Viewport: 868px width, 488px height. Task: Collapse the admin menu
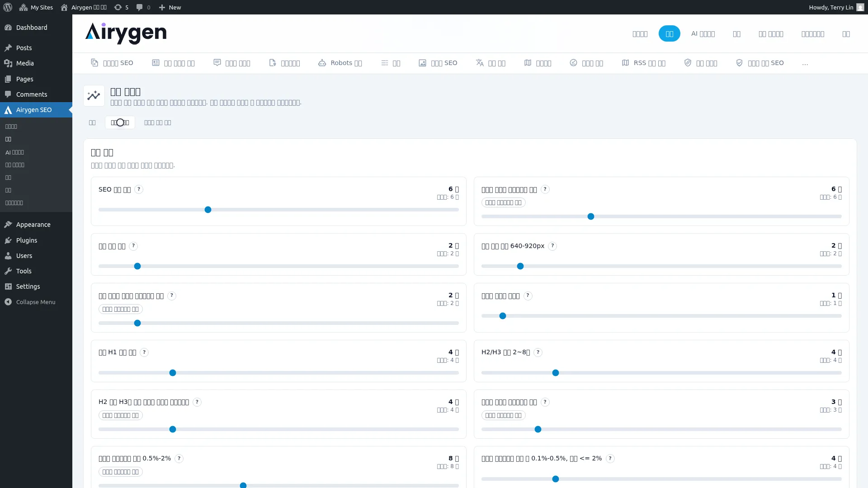36,302
